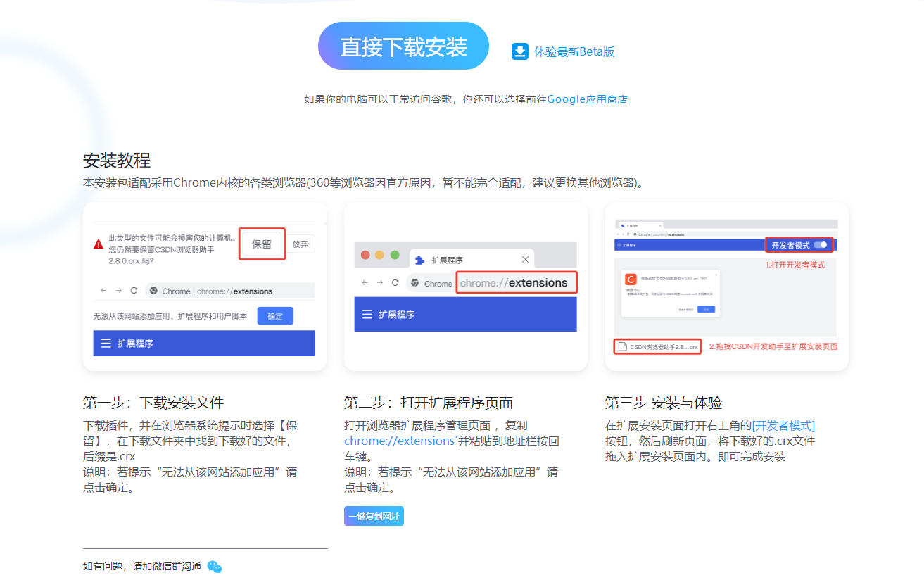Click the chrome://extensions link in step two
924x585 pixels.
coord(399,441)
